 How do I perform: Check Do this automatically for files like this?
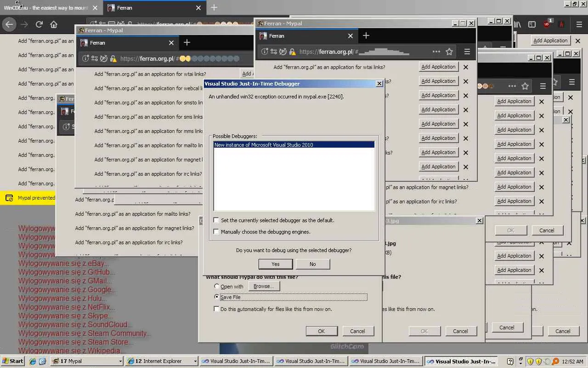point(216,309)
